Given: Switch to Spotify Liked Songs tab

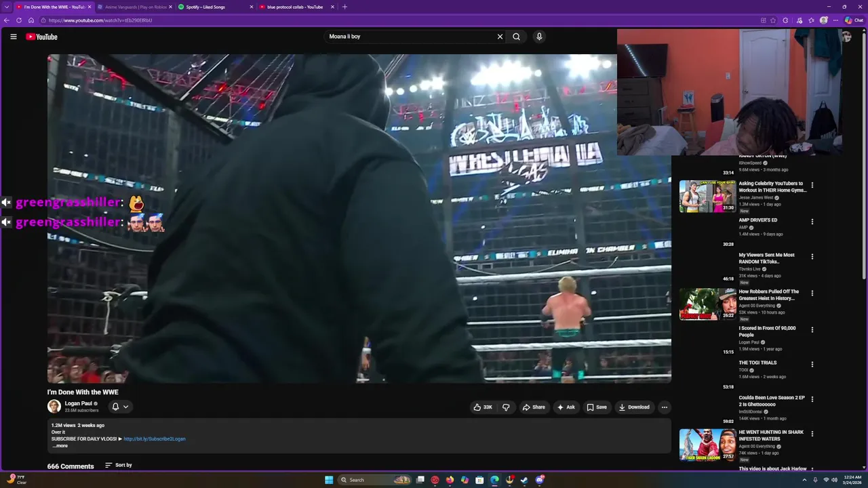Looking at the screenshot, I should tap(216, 7).
